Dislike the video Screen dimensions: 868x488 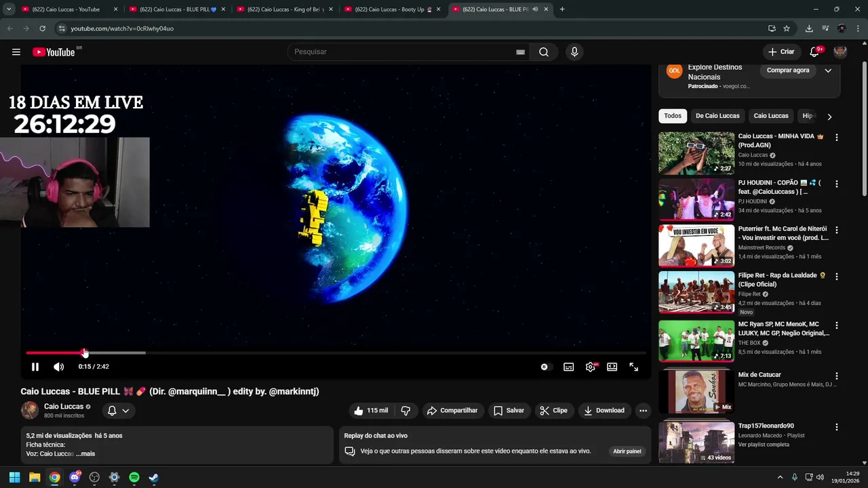pos(406,411)
